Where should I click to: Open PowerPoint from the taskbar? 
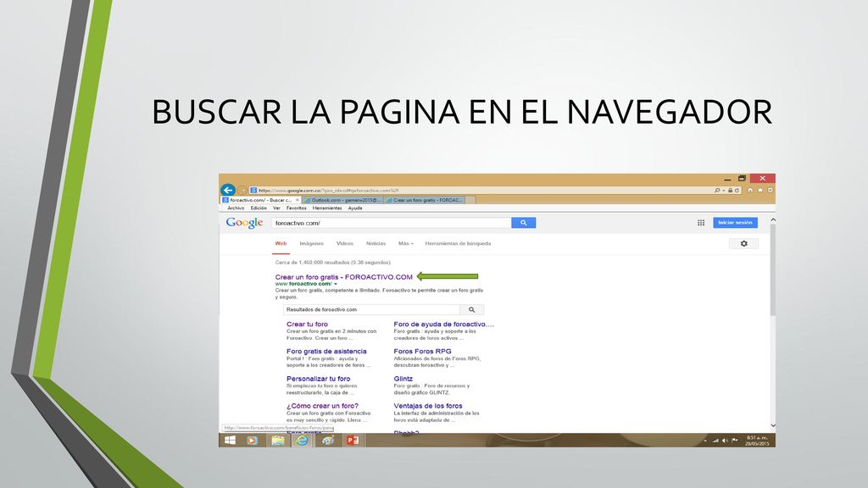click(353, 441)
